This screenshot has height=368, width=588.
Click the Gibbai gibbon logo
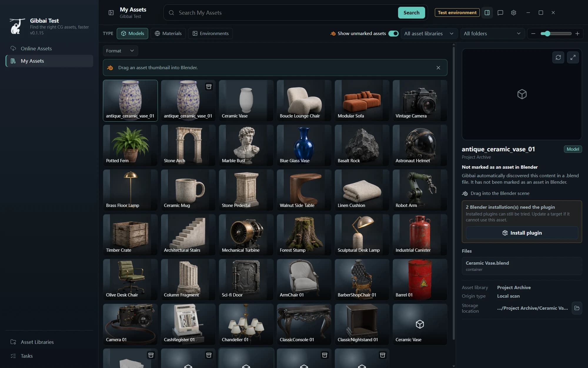(x=17, y=26)
